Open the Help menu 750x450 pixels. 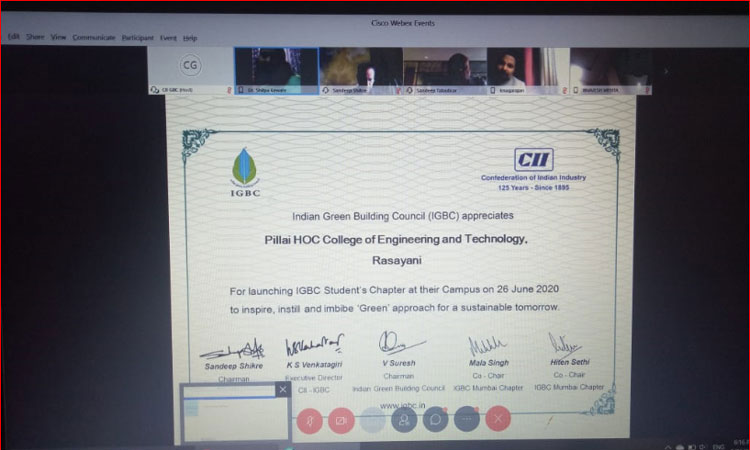190,38
